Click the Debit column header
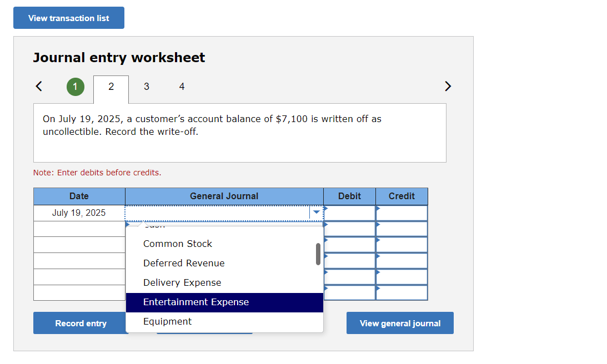This screenshot has height=364, width=607. (x=349, y=196)
